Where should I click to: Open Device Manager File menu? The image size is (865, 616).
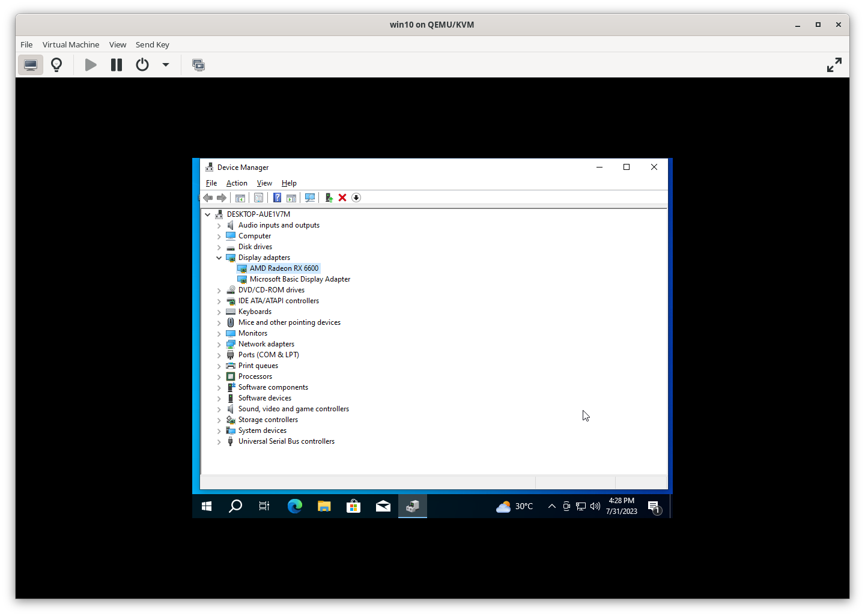pos(211,183)
